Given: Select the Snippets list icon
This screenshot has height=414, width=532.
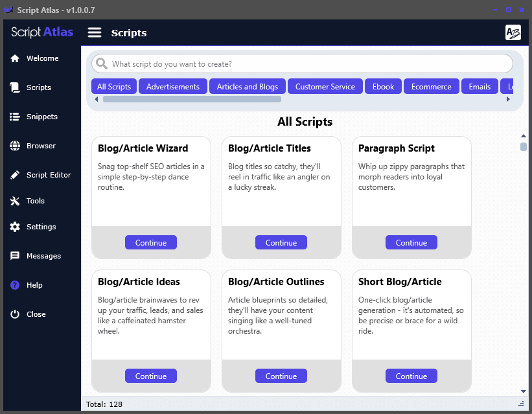Looking at the screenshot, I should pyautogui.click(x=15, y=117).
